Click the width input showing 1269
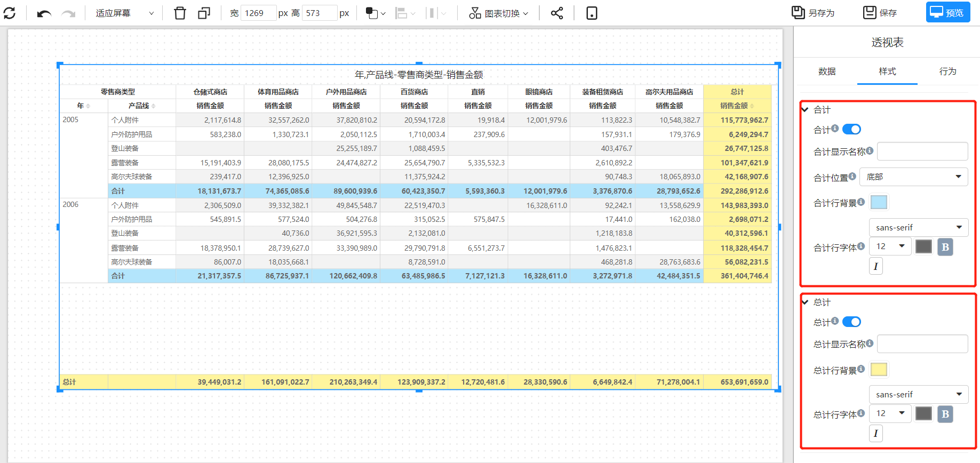The width and height of the screenshot is (980, 463). click(258, 13)
